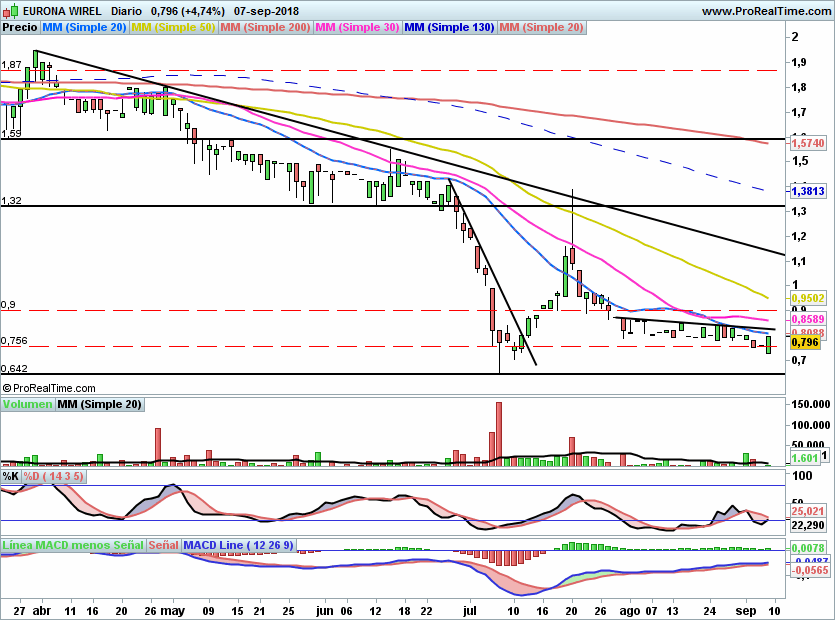The image size is (835, 620).
Task: Click the 1,5740 moving average price tag
Action: pyautogui.click(x=808, y=143)
